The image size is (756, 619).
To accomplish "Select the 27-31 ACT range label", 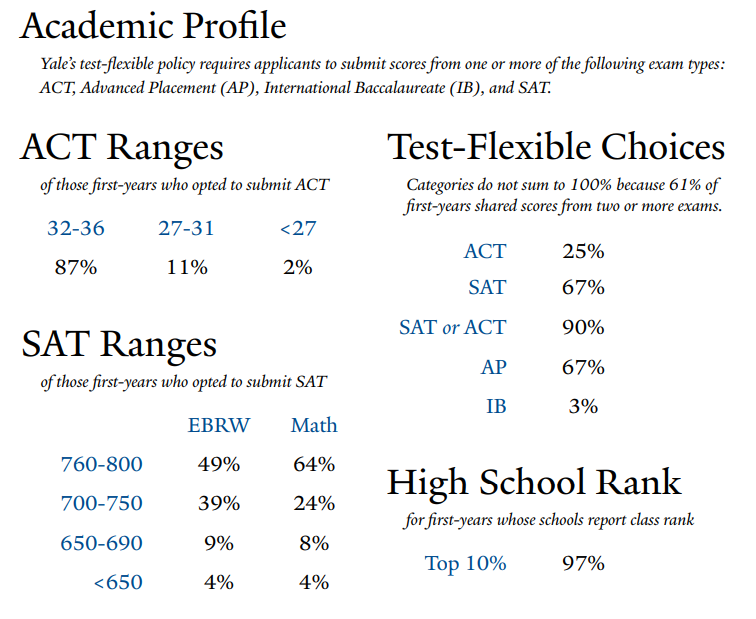I will pos(186,228).
